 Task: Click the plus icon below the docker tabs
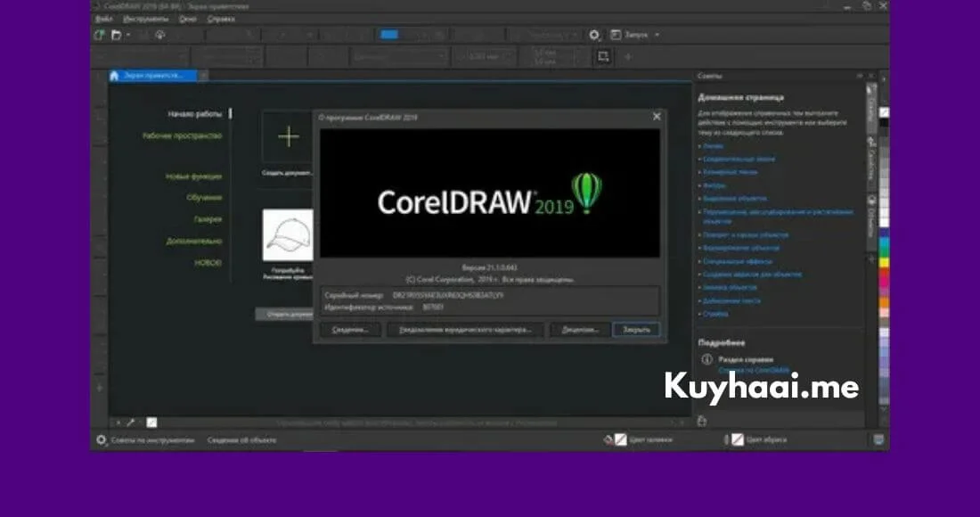[872, 258]
